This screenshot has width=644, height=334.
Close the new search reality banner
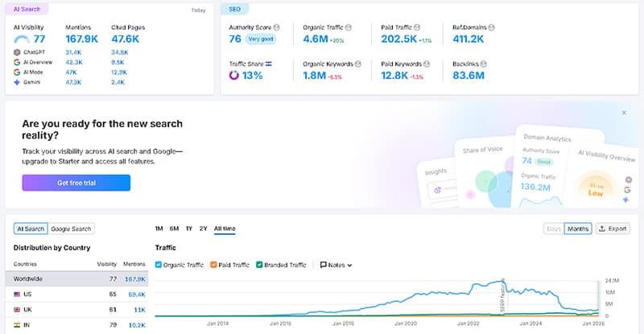(624, 113)
